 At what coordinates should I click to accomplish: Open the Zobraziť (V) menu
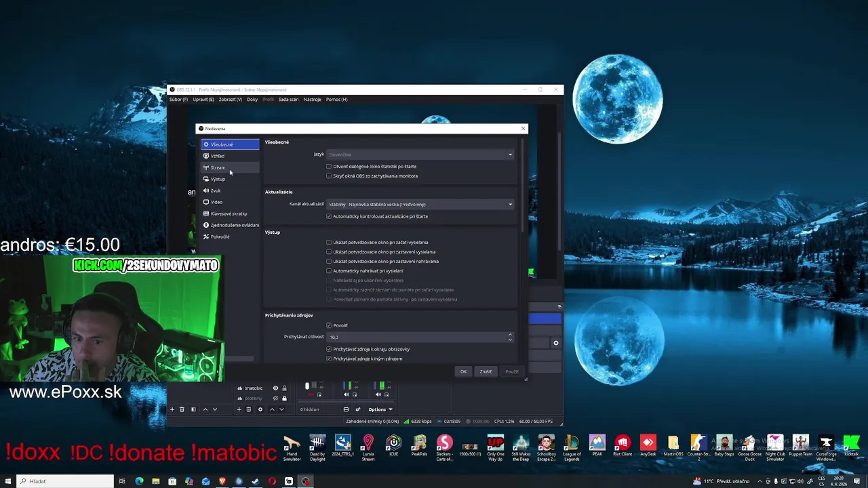[x=230, y=100]
